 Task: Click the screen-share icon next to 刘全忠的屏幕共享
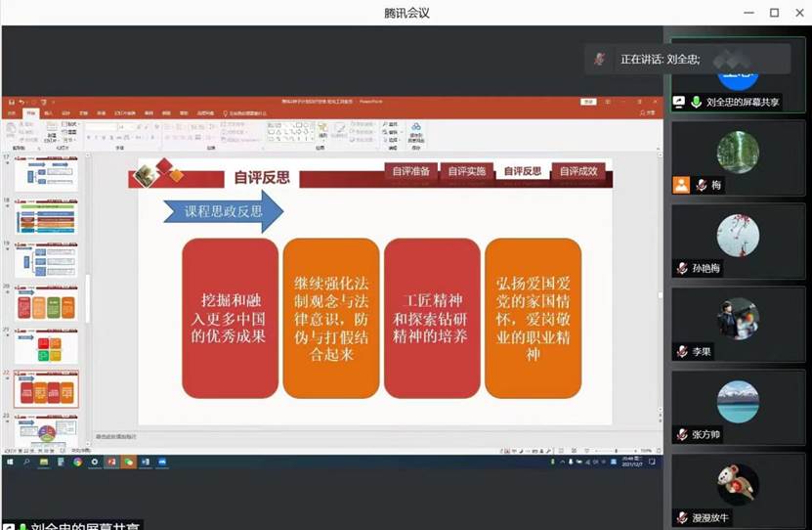coord(679,101)
